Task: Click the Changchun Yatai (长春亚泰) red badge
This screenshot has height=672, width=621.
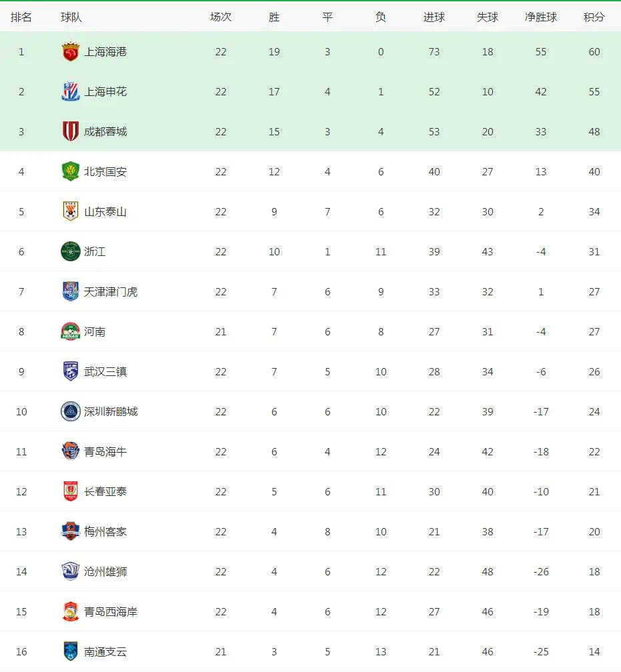Action: [70, 492]
